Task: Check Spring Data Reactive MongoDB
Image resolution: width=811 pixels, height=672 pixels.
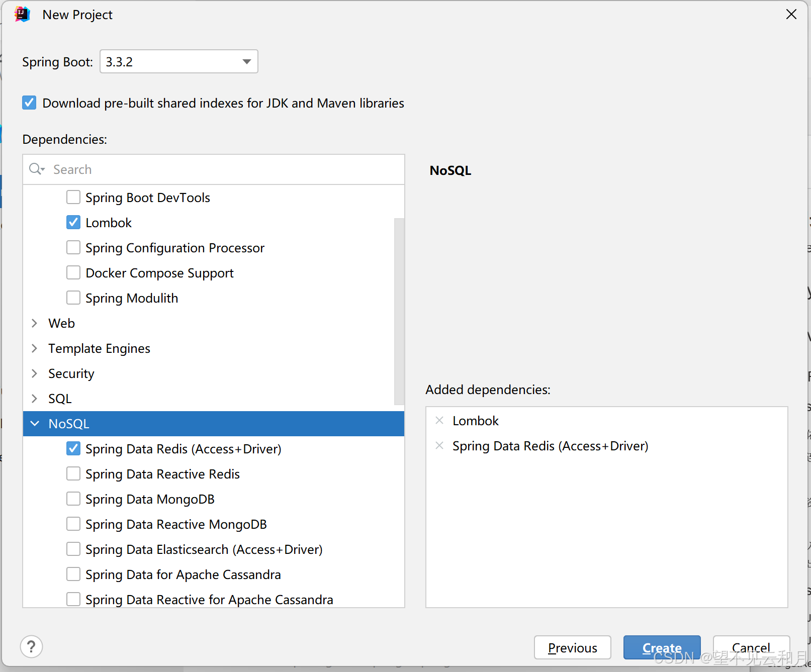Action: 73,524
